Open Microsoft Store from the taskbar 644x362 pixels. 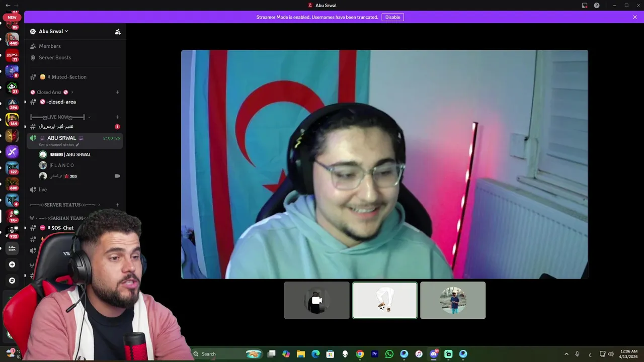330,354
